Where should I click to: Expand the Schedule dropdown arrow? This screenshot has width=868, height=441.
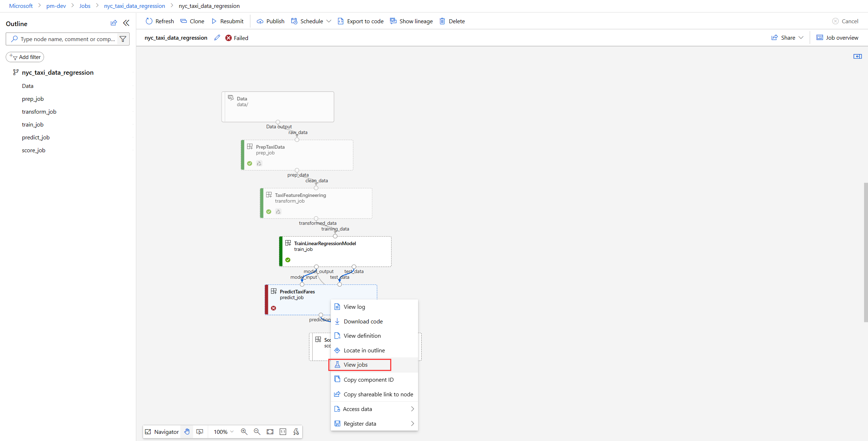[x=329, y=21]
